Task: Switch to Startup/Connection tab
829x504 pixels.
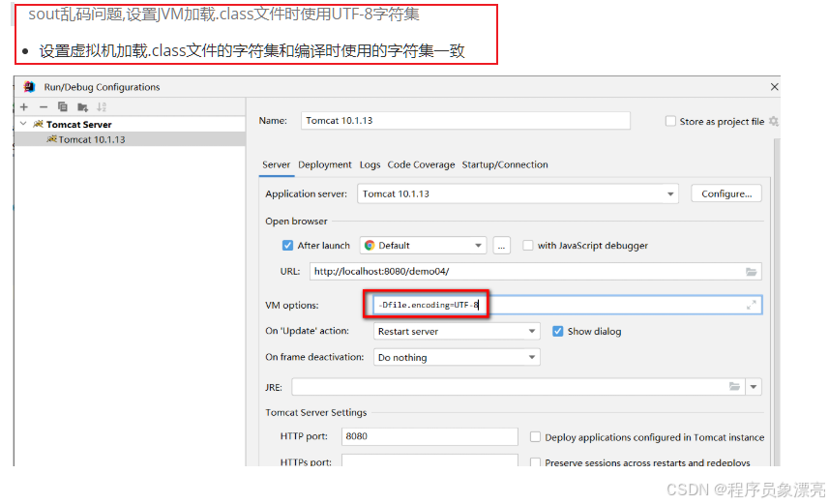Action: [x=505, y=165]
